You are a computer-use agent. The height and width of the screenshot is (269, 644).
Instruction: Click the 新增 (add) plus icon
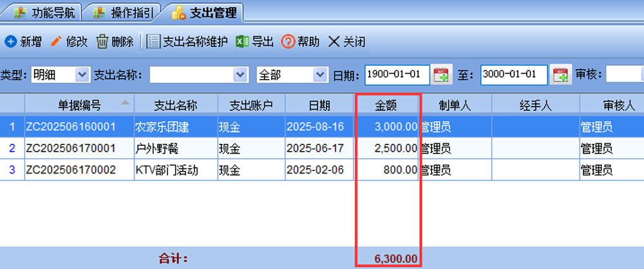click(10, 42)
